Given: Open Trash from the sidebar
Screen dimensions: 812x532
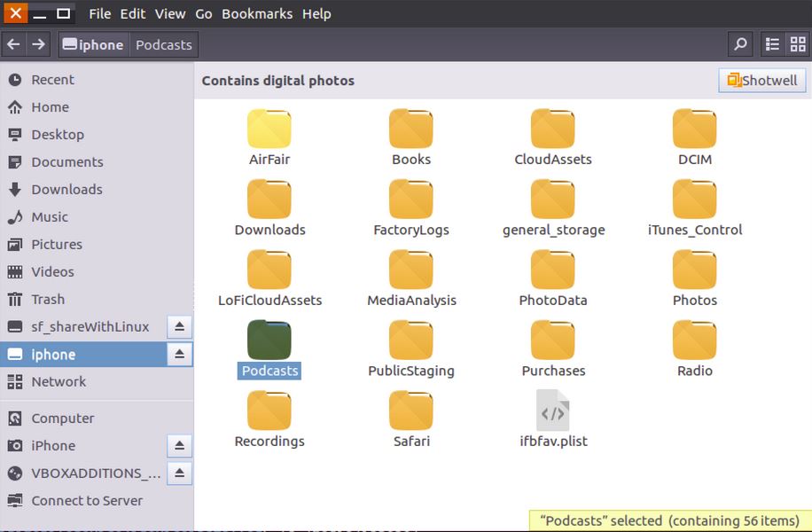Looking at the screenshot, I should coord(48,299).
